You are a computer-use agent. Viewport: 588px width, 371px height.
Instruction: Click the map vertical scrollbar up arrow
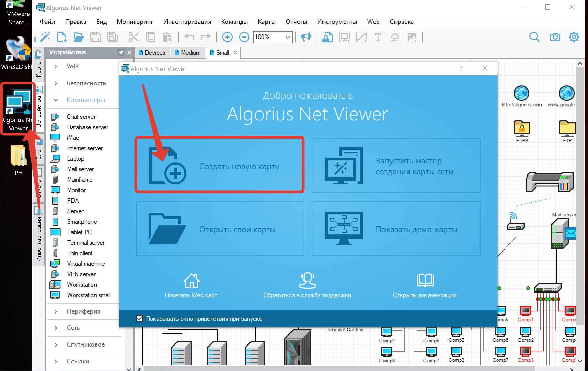click(580, 63)
